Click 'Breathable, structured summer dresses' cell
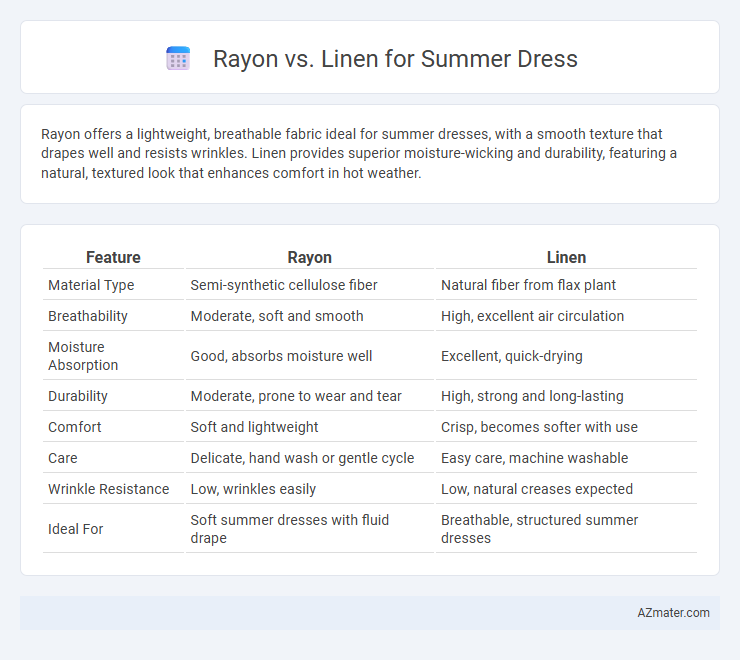The height and width of the screenshot is (660, 740). pyautogui.click(x=539, y=529)
